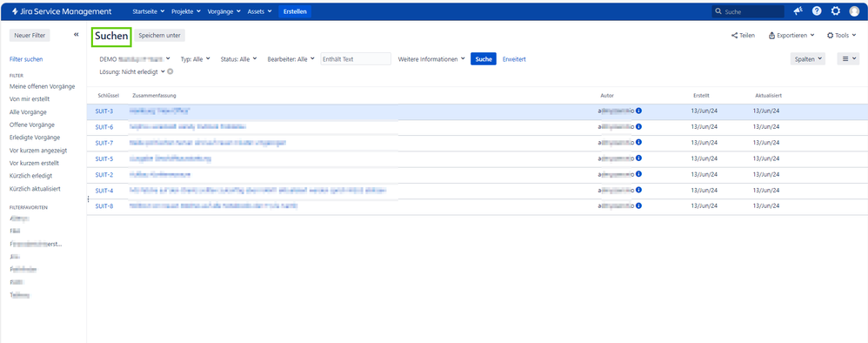Open issue SUIT-6

pos(104,127)
